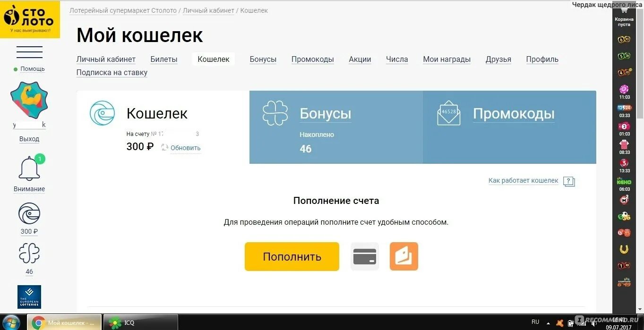Click the sidebar wallet icon
Viewport: 644px width, 330px height.
pos(29,214)
